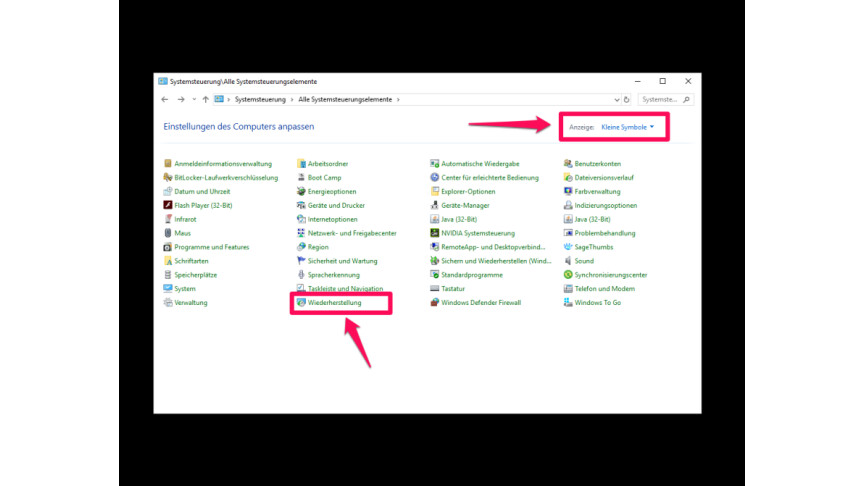Go up one level with up arrow
This screenshot has width=864, height=486.
[206, 100]
